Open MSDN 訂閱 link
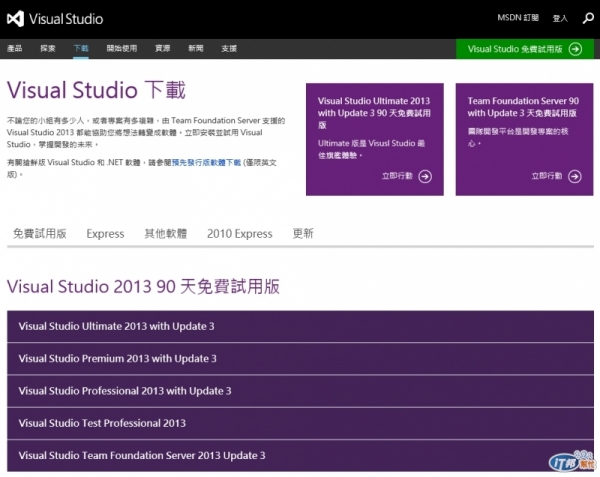The height and width of the screenshot is (477, 600). (x=518, y=18)
